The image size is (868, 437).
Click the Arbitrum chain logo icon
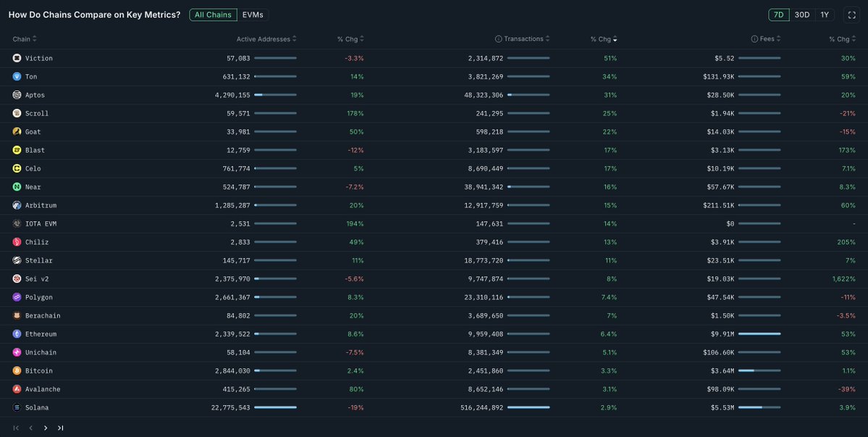(x=17, y=205)
